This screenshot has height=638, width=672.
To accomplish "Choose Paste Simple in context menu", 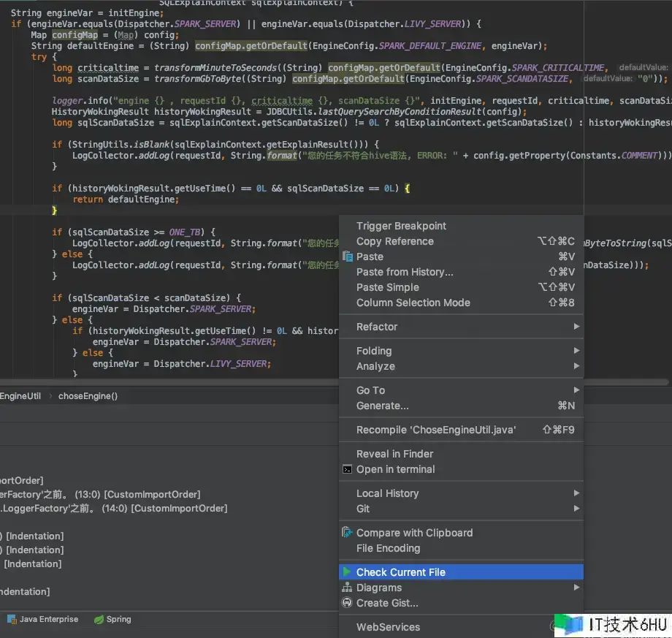I will (x=461, y=287).
